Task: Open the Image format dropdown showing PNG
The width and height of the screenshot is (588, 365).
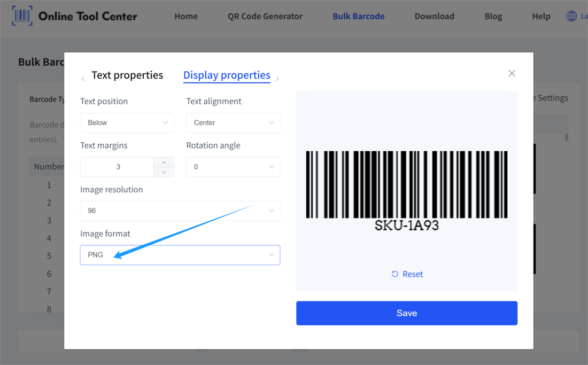Action: point(180,255)
